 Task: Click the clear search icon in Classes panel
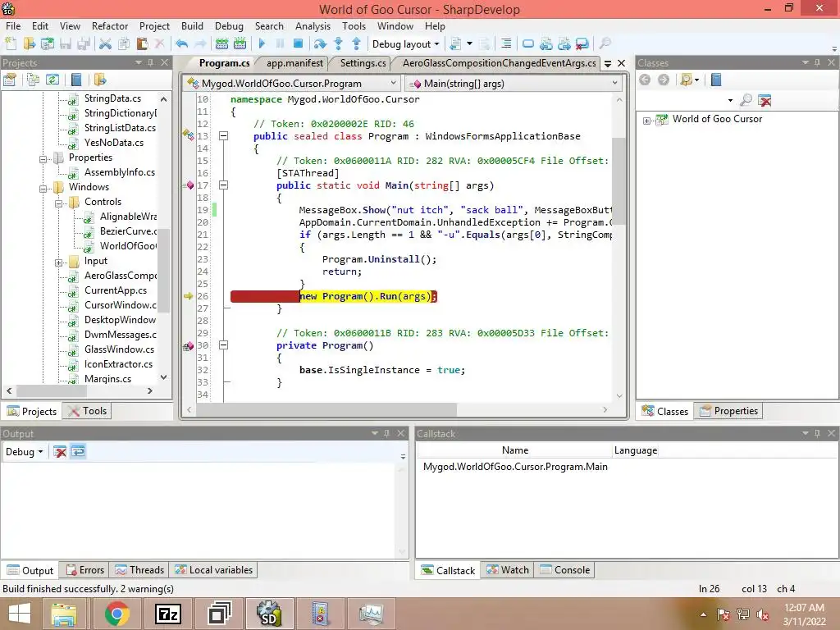765,99
